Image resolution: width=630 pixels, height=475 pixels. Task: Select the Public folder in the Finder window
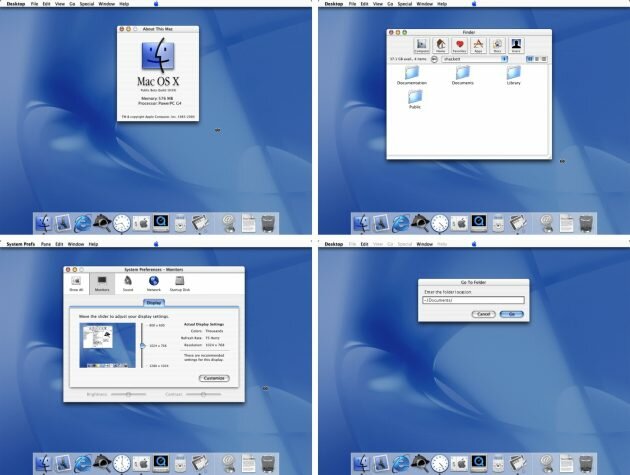point(415,100)
